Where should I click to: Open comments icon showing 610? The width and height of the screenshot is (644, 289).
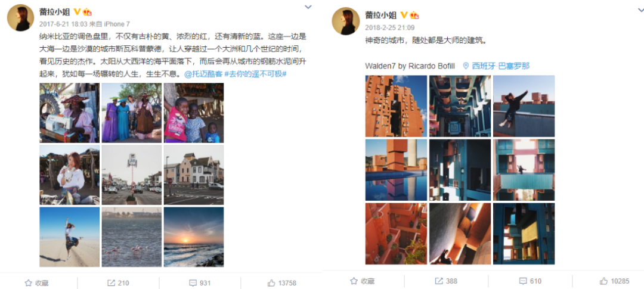pyautogui.click(x=523, y=281)
